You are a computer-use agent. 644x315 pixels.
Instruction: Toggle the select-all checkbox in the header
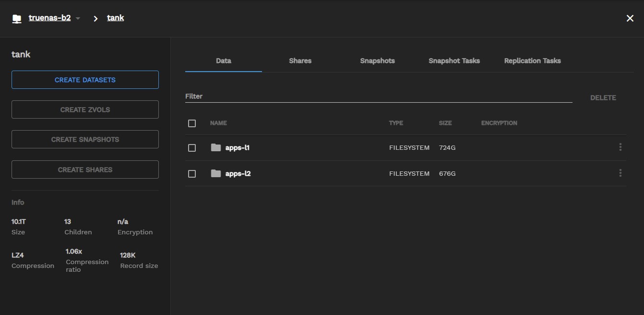[192, 123]
